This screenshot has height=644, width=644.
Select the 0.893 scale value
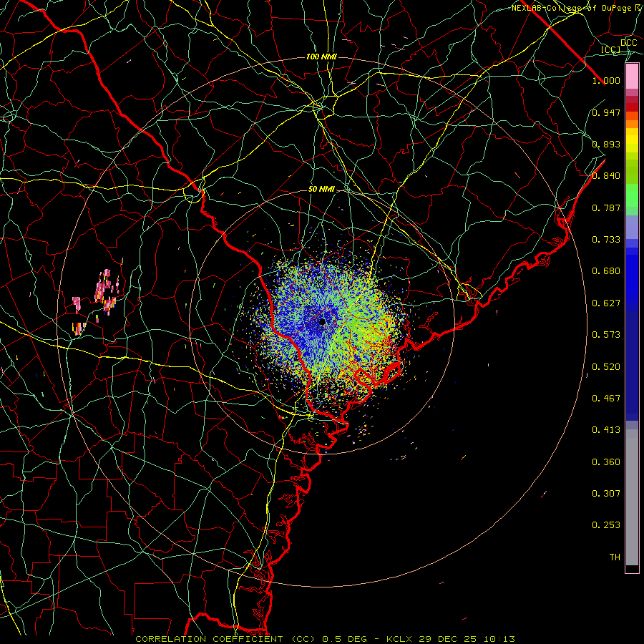(x=606, y=144)
